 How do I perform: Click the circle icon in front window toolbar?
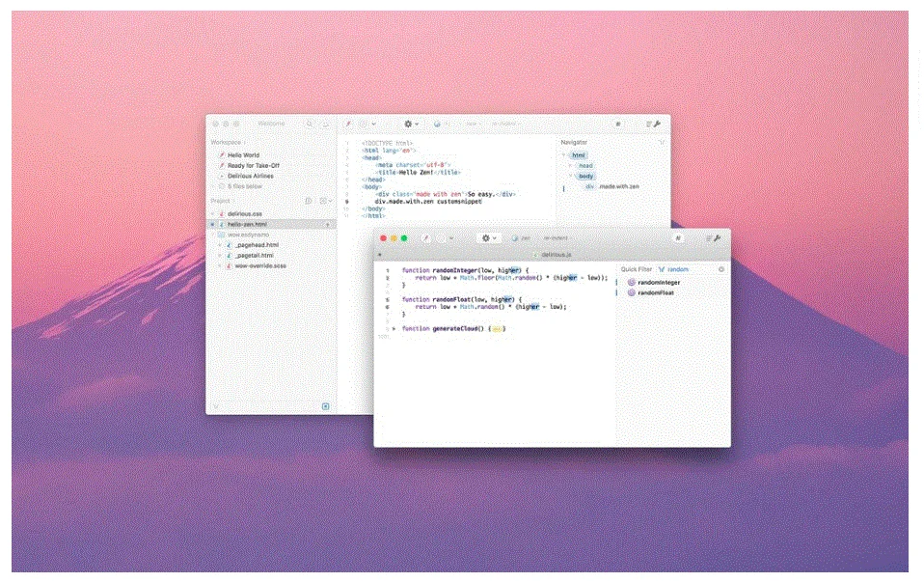coord(442,238)
